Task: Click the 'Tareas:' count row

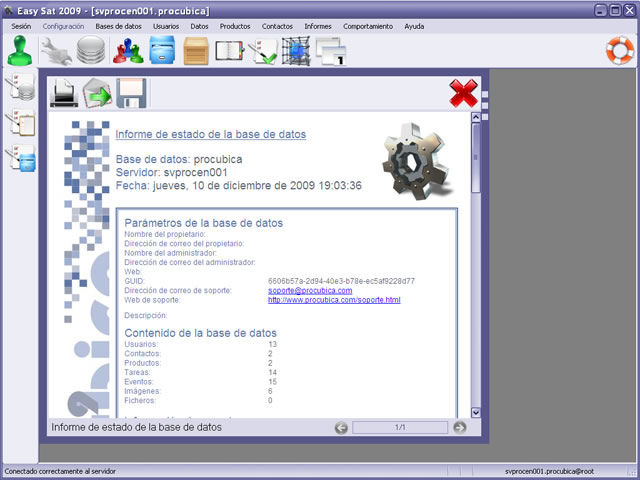Action: (x=200, y=372)
